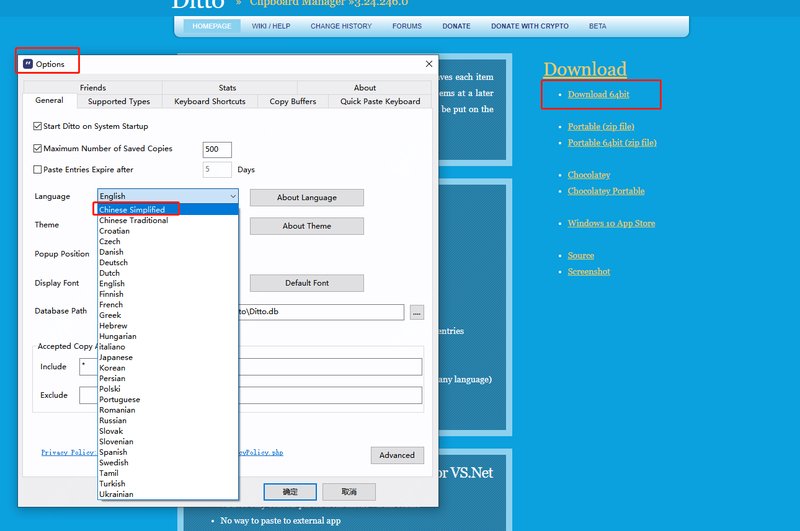
Task: Collapse the Language combo box arrow
Action: click(x=232, y=197)
